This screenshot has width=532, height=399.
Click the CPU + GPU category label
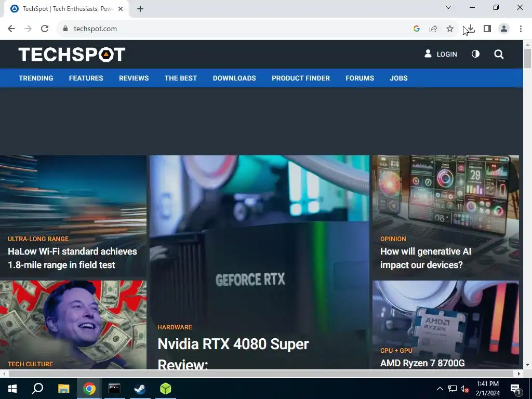coord(396,351)
